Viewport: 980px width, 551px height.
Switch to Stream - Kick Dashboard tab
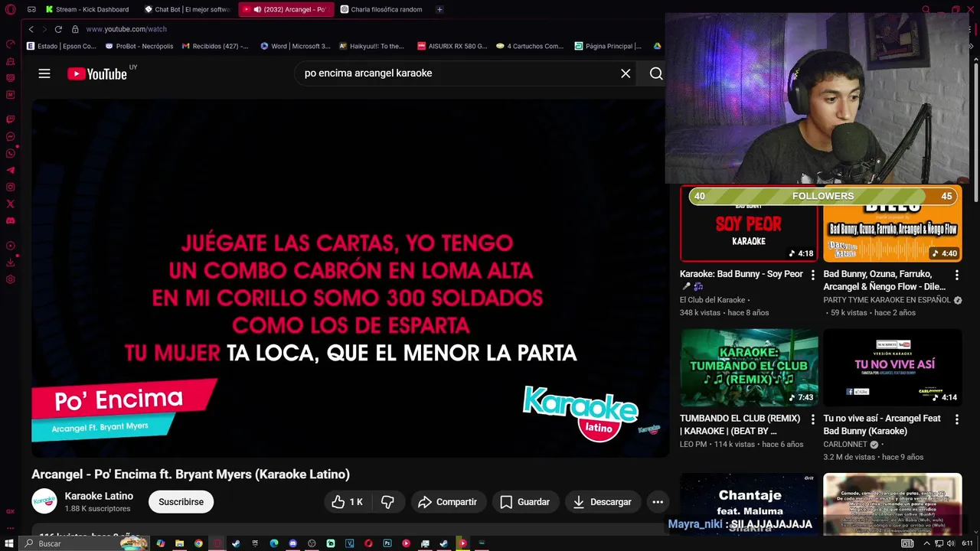tap(87, 10)
